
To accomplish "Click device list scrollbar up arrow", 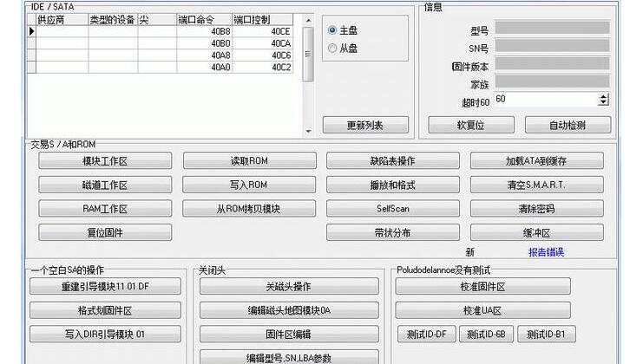I will [308, 20].
